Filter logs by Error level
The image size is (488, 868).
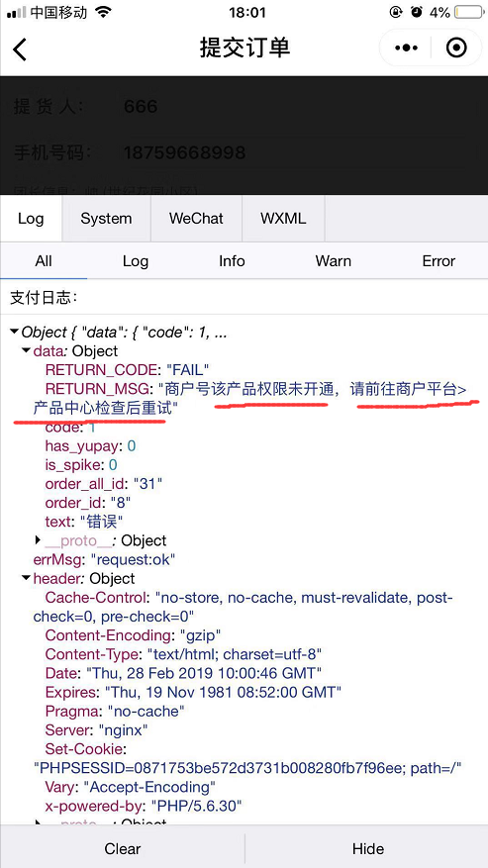coord(439,260)
